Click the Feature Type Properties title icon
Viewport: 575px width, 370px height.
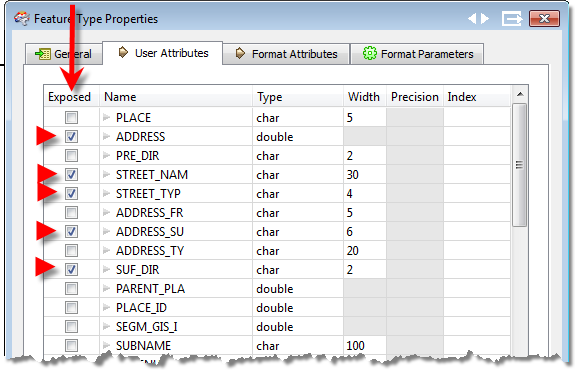coord(21,18)
